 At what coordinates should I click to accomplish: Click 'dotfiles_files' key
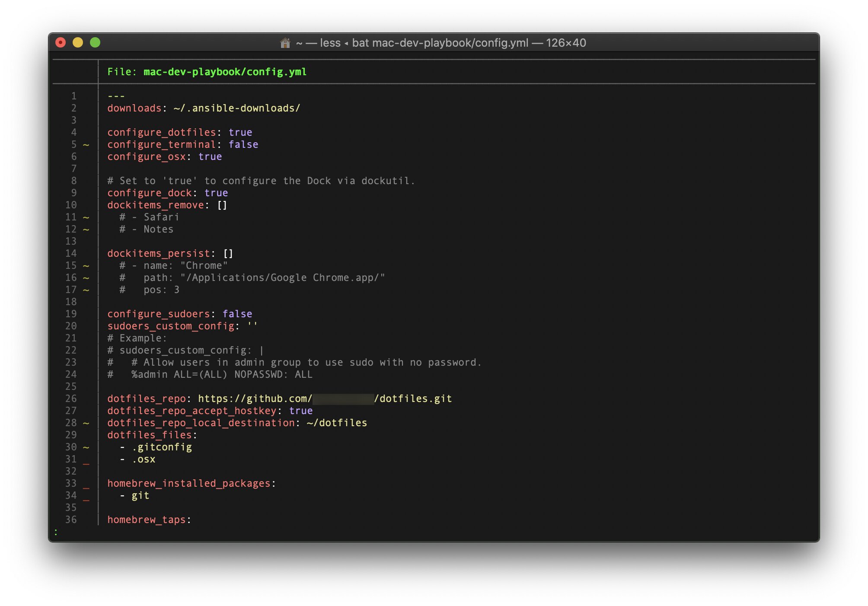click(x=150, y=435)
